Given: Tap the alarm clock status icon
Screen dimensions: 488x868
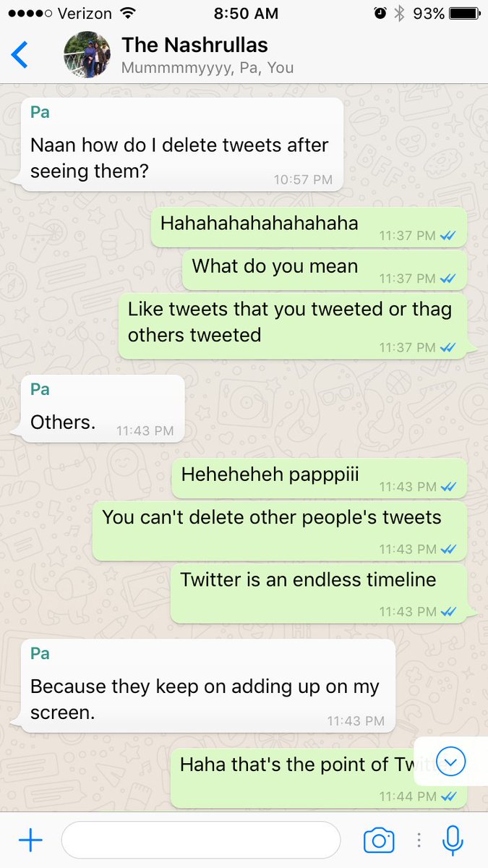Looking at the screenshot, I should tap(380, 13).
